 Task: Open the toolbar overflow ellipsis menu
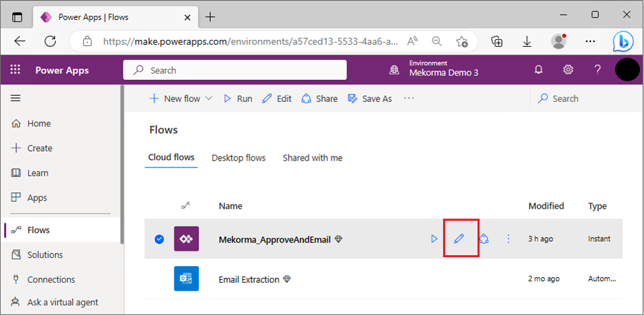click(408, 99)
